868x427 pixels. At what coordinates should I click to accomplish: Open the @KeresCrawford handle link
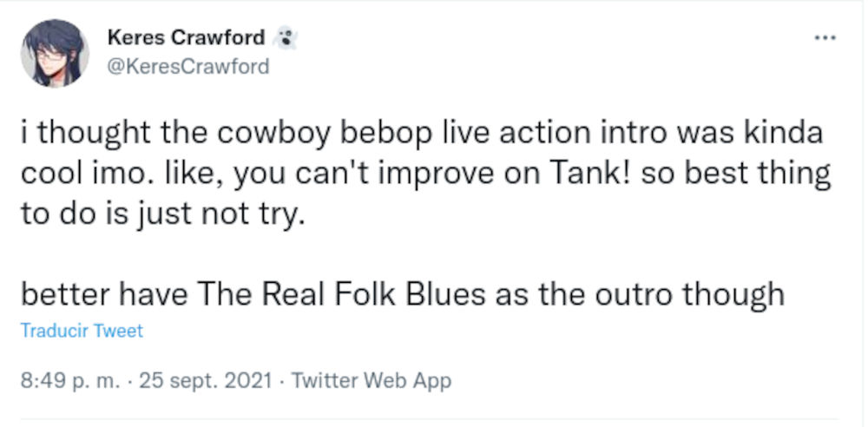click(187, 67)
